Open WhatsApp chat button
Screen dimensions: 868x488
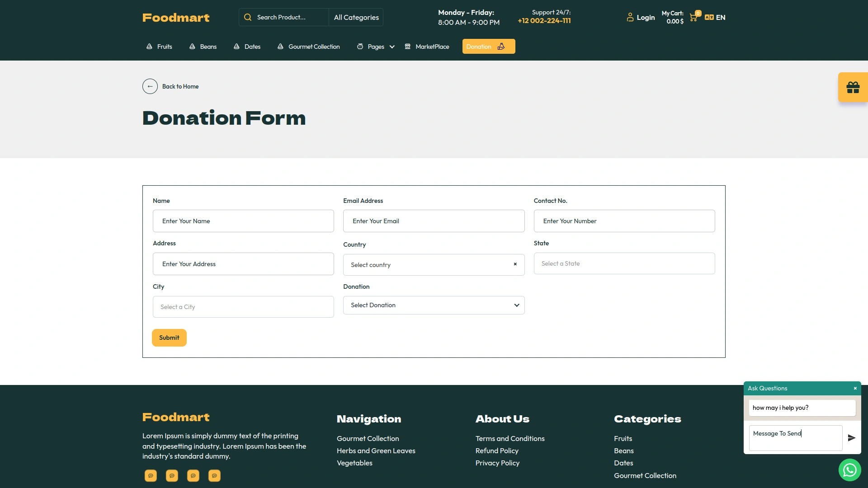tap(849, 470)
